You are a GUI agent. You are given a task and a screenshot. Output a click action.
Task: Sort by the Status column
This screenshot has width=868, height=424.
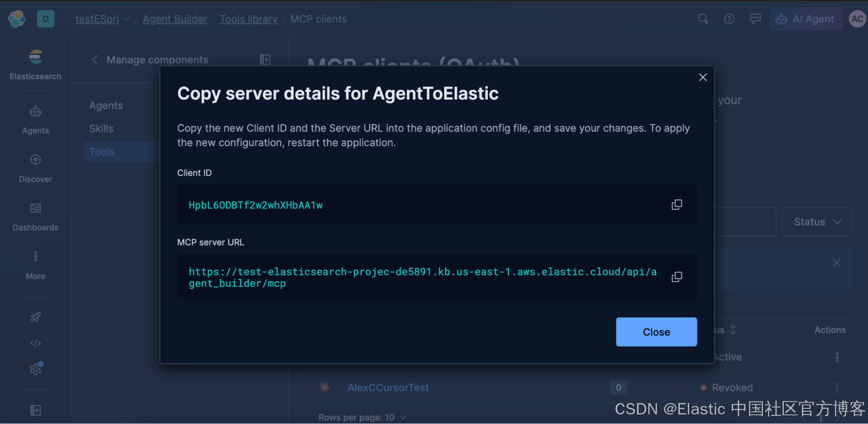pos(726,330)
